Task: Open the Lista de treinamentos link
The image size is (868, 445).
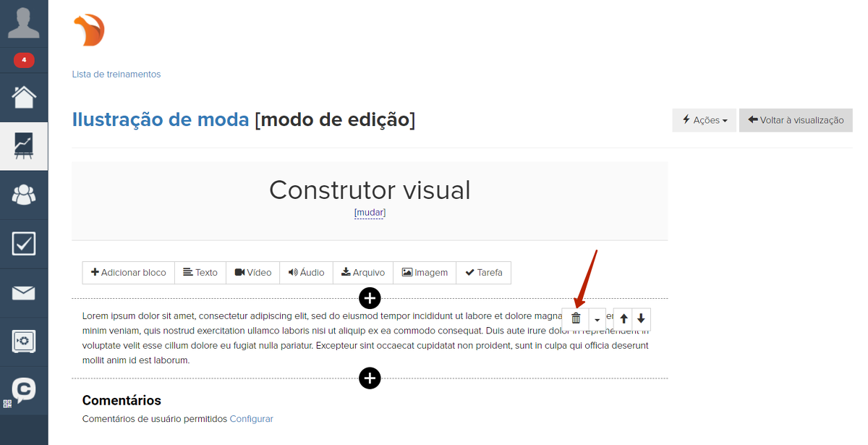Action: coord(116,75)
